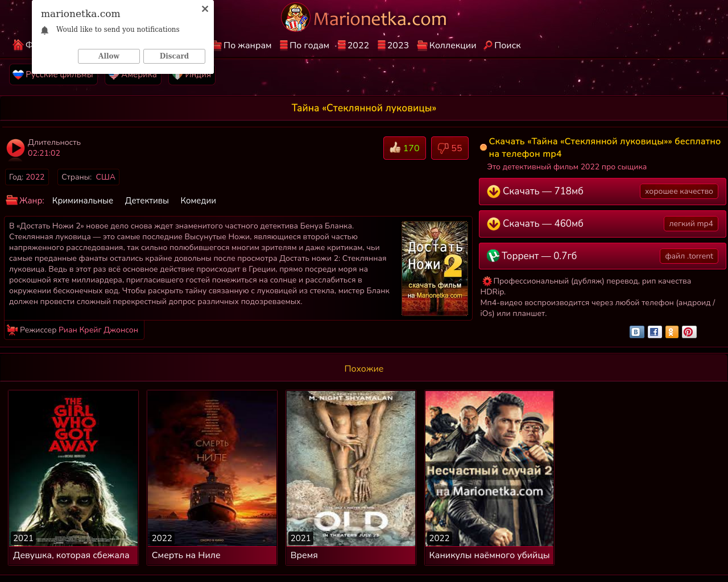Screen dimensions: 728x582
Task: Click the Тайна «Стеклянной луковицы» page heading
Action: point(364,108)
